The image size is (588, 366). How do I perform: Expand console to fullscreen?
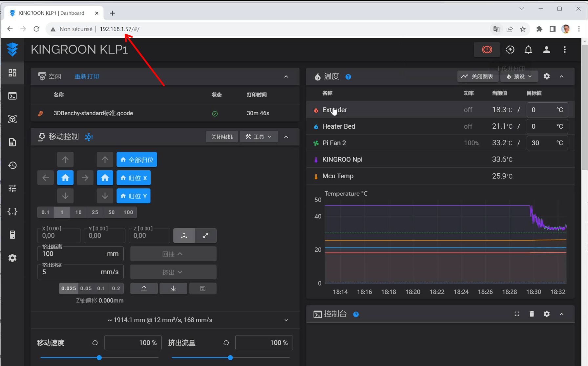517,314
